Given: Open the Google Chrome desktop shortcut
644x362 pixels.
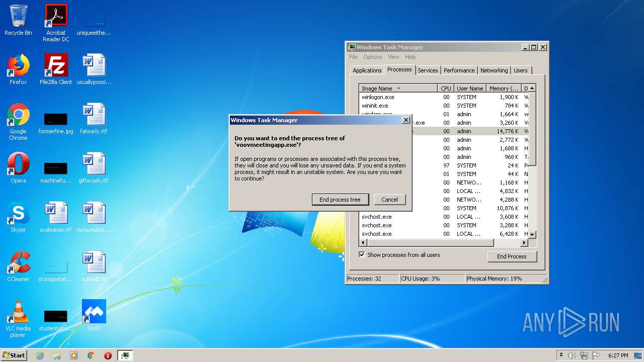Looking at the screenshot, I should [18, 122].
